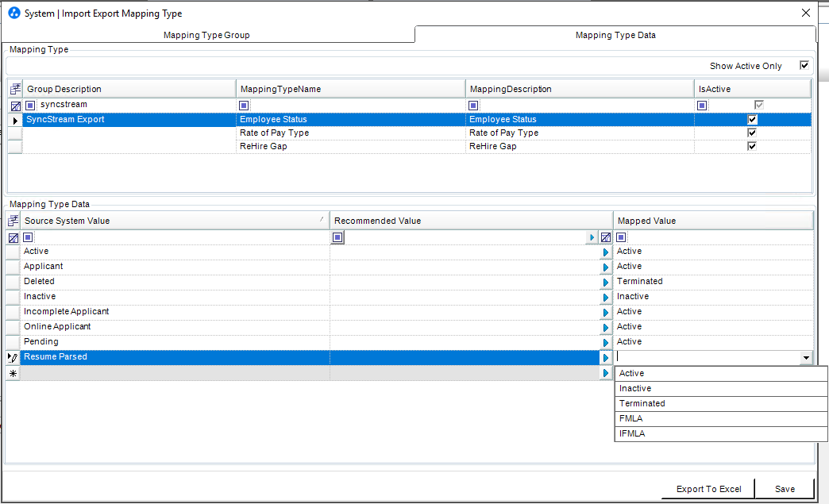Click the blue arrow in the Inactive row

point(605,298)
